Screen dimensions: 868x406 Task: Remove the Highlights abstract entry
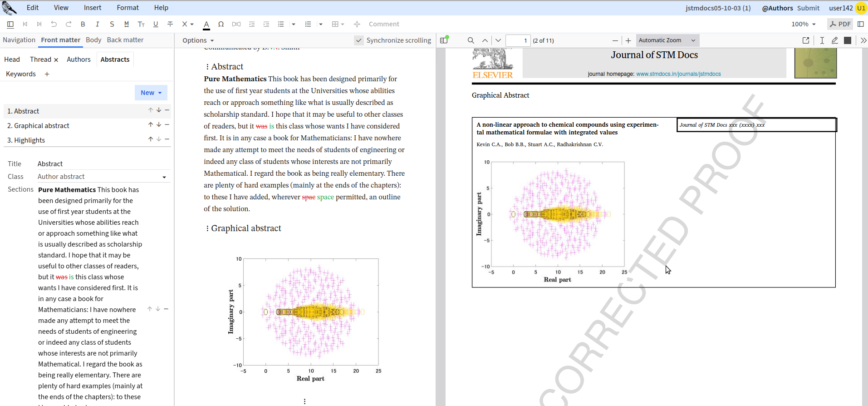167,139
